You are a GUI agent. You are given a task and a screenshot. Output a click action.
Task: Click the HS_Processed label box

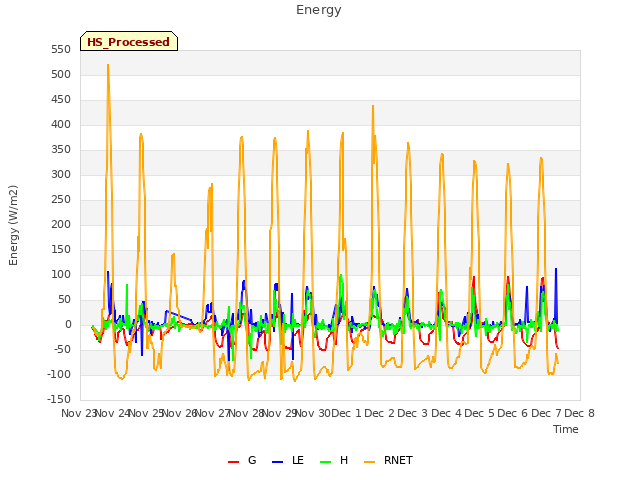coord(129,41)
